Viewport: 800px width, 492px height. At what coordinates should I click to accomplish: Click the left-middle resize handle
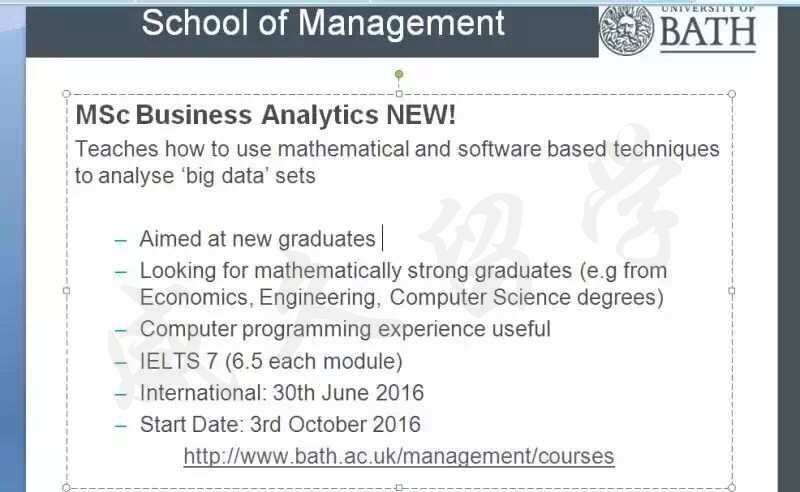[66, 290]
